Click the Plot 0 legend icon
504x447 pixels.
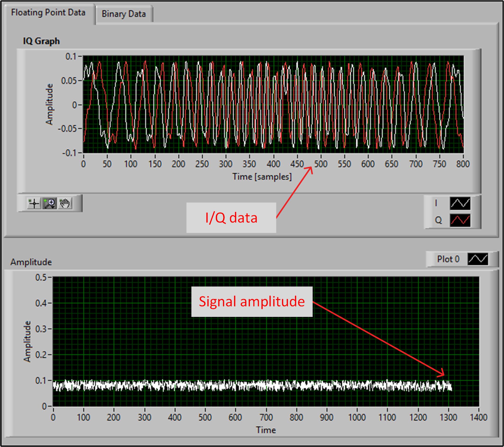pos(478,259)
